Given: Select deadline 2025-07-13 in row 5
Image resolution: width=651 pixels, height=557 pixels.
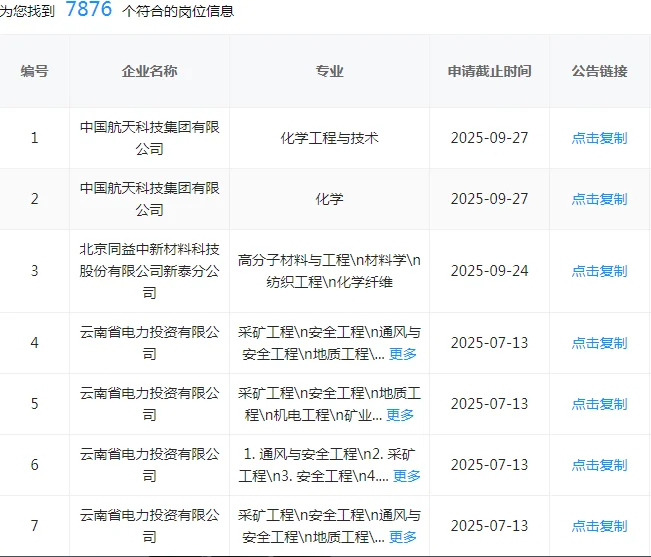Looking at the screenshot, I should (489, 404).
